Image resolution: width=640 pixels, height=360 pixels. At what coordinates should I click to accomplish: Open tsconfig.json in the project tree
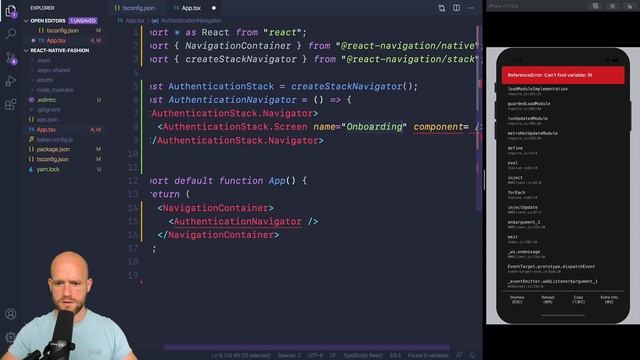tap(53, 159)
